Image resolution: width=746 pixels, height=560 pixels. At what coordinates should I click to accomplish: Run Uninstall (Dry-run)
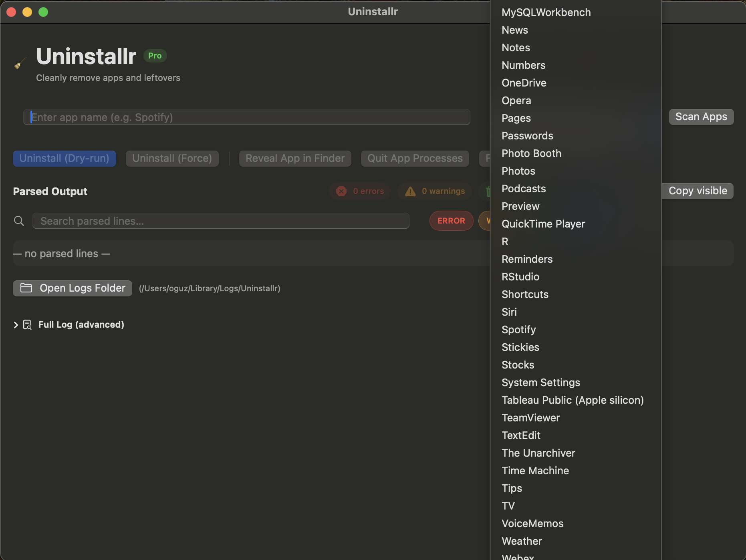tap(64, 158)
